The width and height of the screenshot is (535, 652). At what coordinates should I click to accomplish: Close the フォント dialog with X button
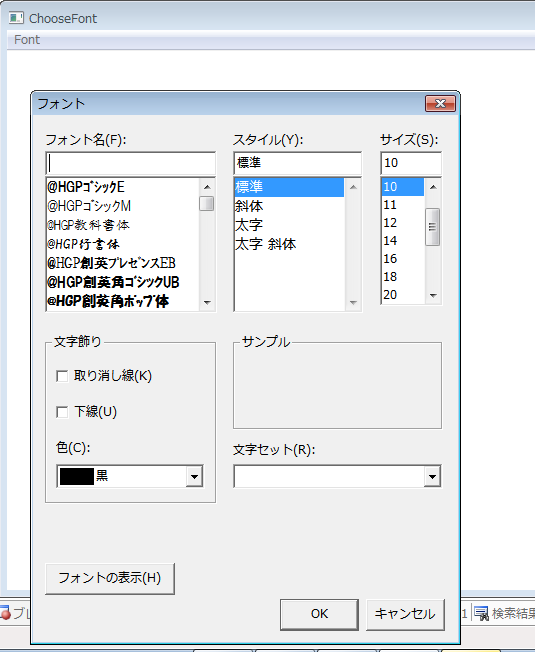(x=440, y=104)
